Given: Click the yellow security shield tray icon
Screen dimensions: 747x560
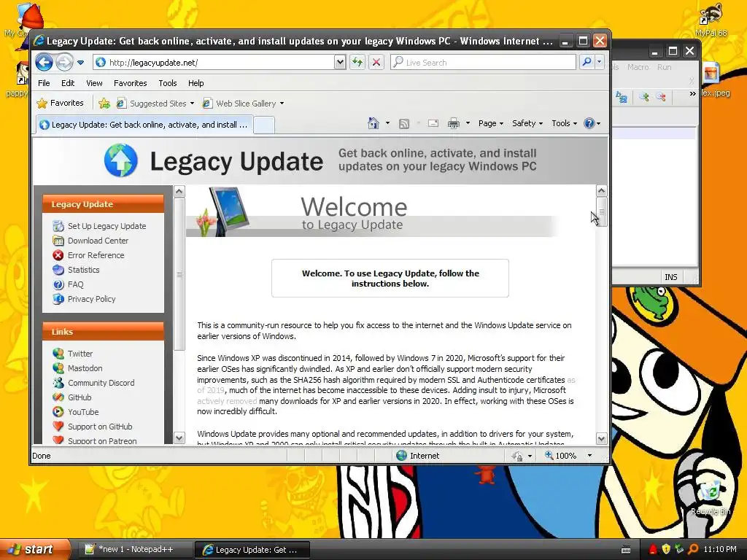Looking at the screenshot, I should (666, 549).
